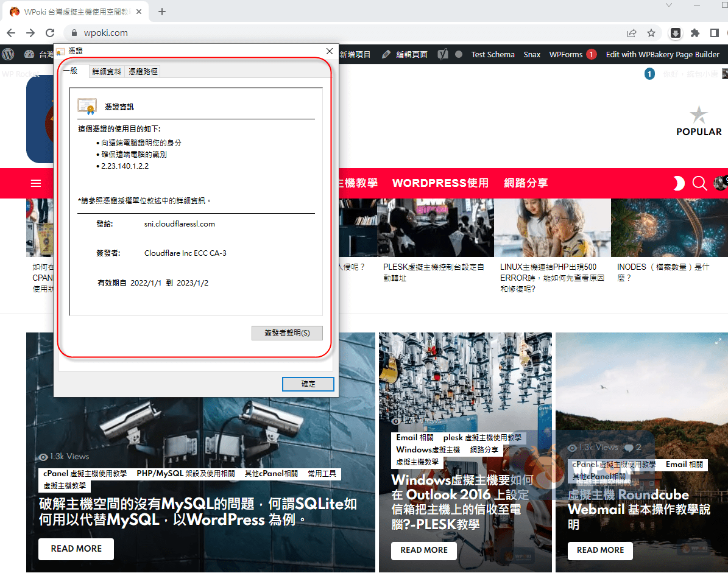The height and width of the screenshot is (573, 728).
Task: Bookmark this page with the star icon
Action: coord(651,33)
